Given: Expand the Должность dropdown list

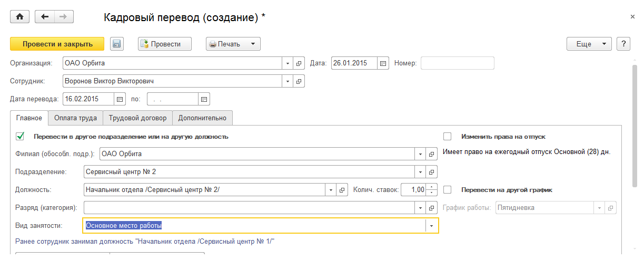Looking at the screenshot, I should coord(331,190).
